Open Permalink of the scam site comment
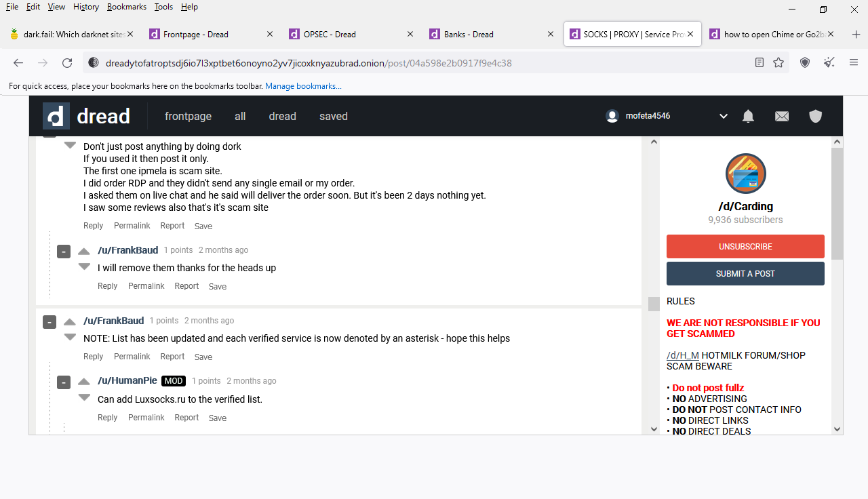 tap(132, 226)
